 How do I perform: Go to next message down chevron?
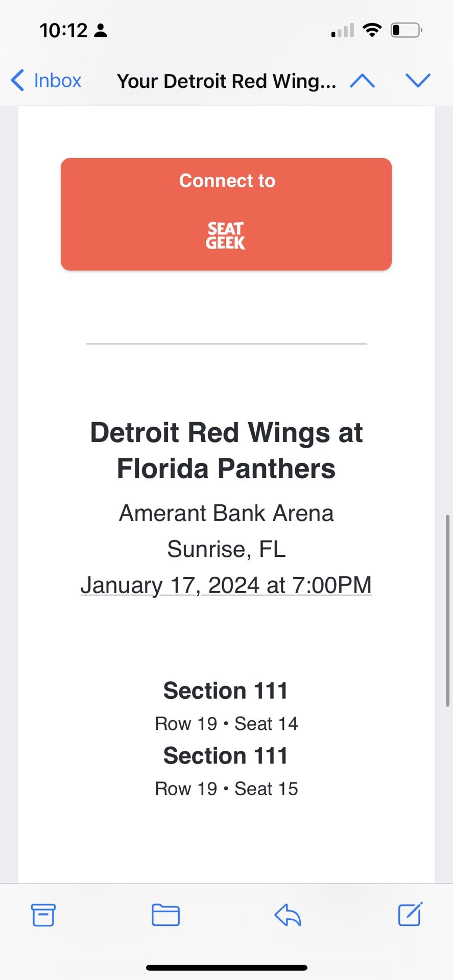pos(418,81)
